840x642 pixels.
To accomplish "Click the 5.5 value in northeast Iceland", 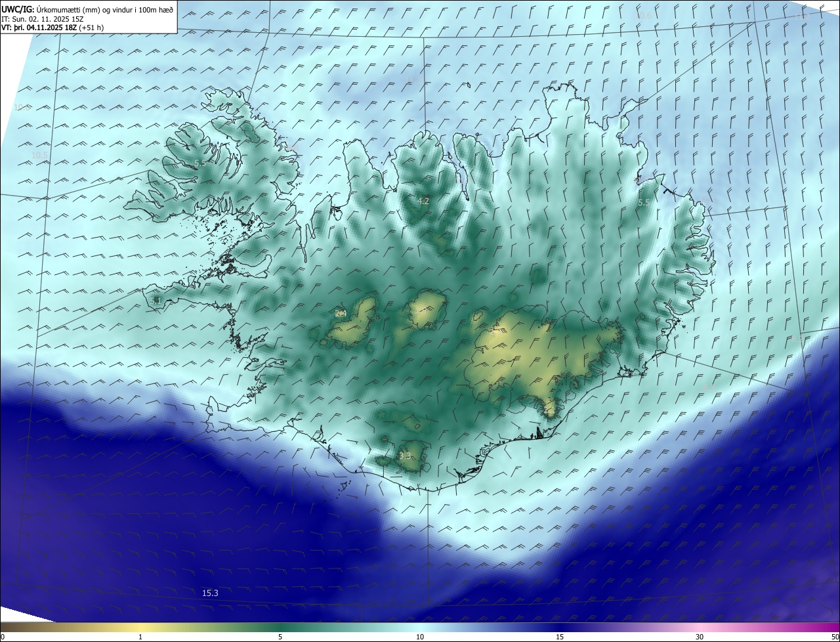I will pos(644,203).
